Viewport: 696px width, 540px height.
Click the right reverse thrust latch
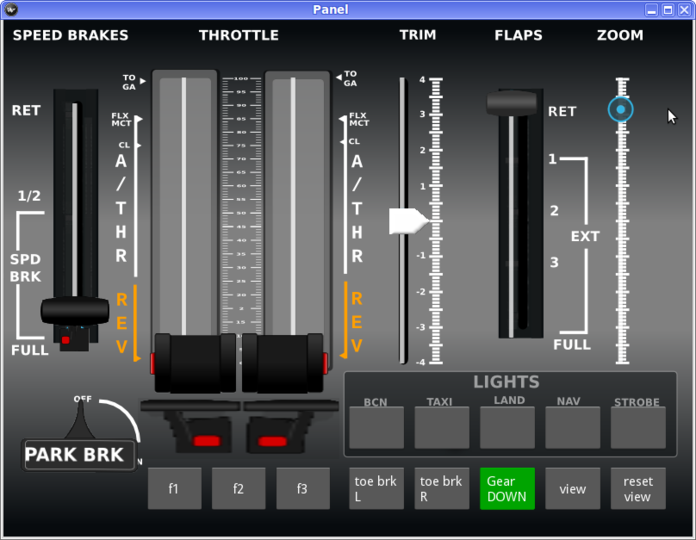pos(272,440)
